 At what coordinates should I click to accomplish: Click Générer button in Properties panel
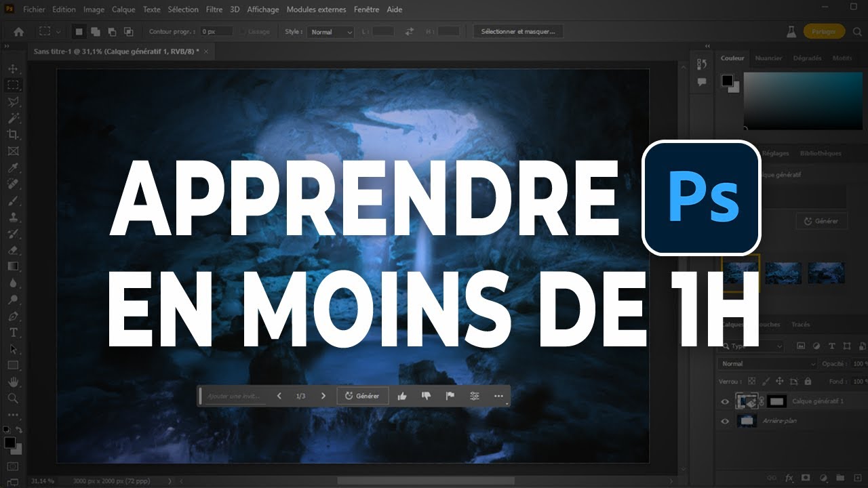(x=821, y=221)
